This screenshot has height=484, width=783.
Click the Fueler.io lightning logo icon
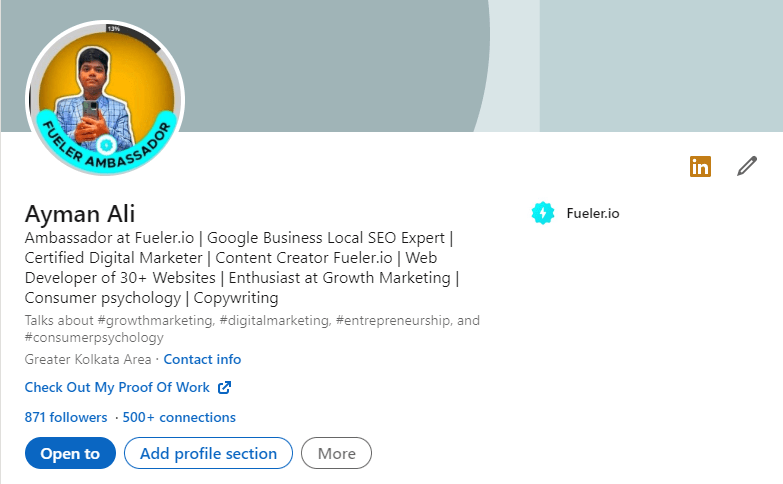tap(542, 212)
